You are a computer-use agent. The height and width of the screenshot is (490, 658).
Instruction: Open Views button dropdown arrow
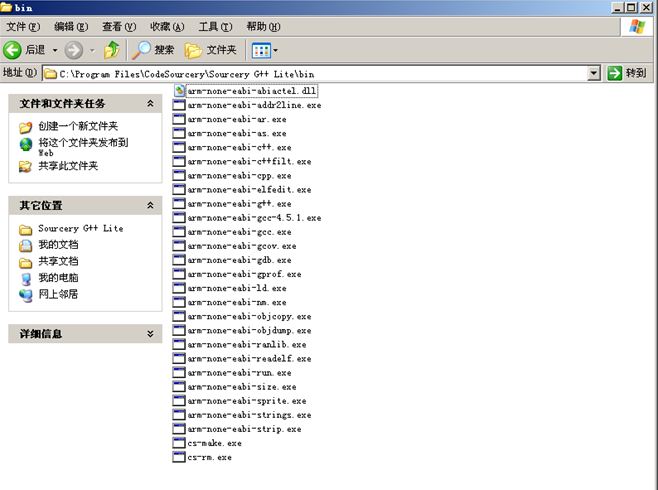click(276, 51)
